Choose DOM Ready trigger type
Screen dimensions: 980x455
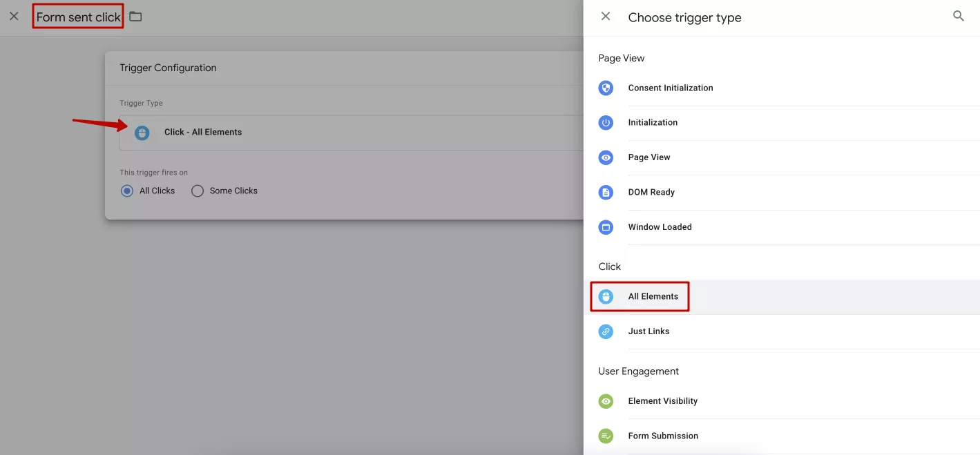[782, 192]
